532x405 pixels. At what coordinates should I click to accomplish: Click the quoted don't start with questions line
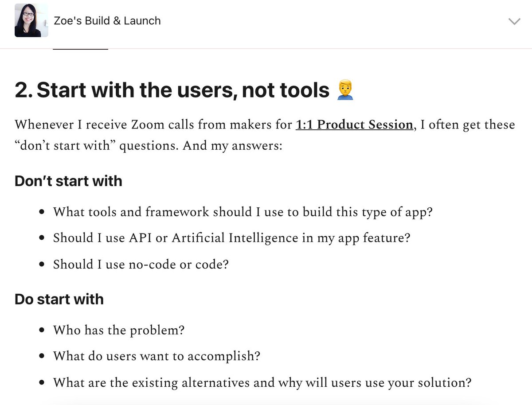point(148,146)
